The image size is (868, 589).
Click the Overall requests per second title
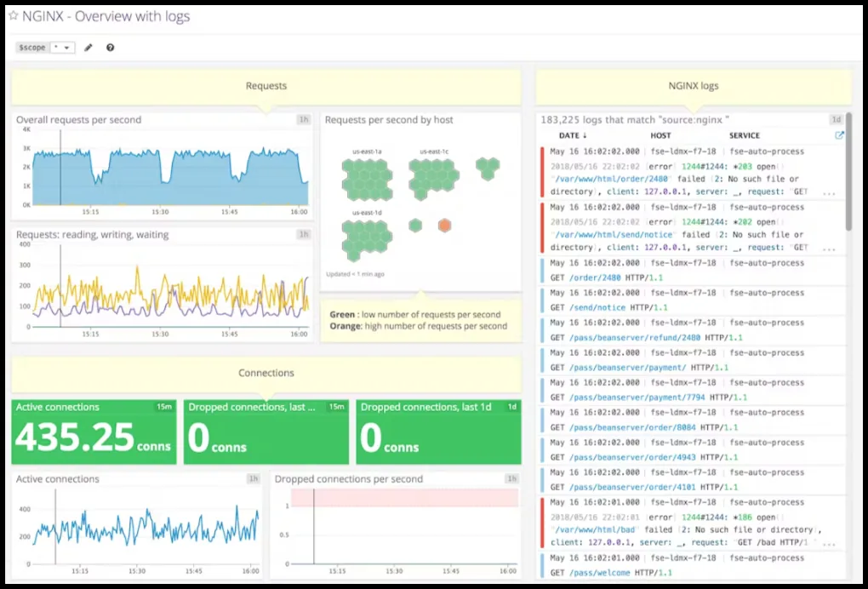coord(78,119)
